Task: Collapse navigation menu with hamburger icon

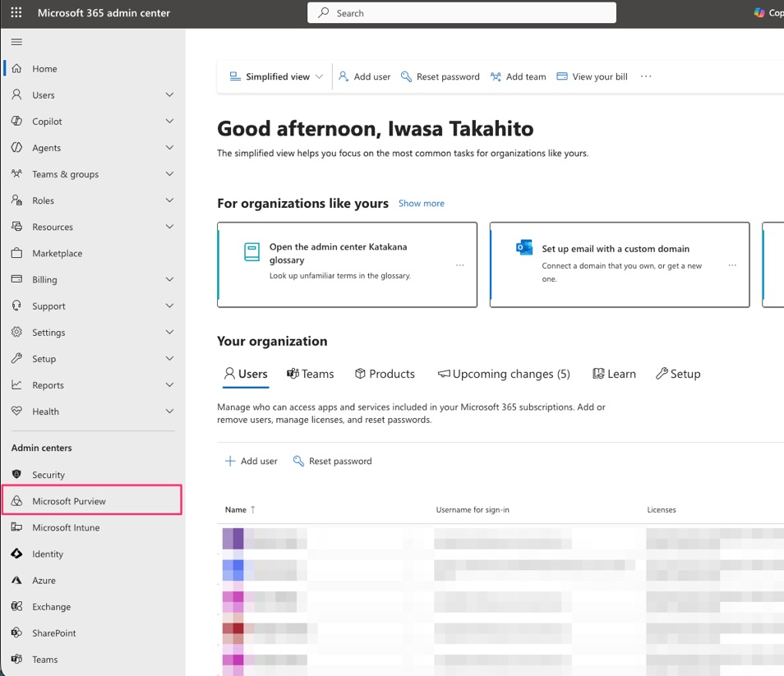Action: 16,42
